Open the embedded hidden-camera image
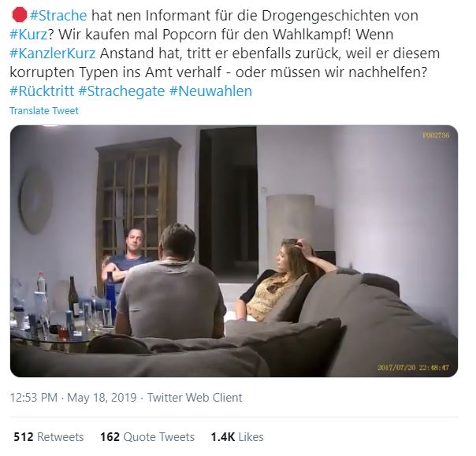Image resolution: width=476 pixels, height=456 pixels. pos(234,251)
